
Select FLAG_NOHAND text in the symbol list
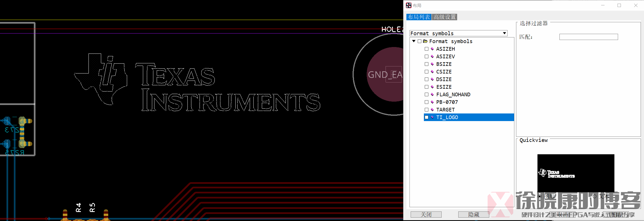point(453,95)
